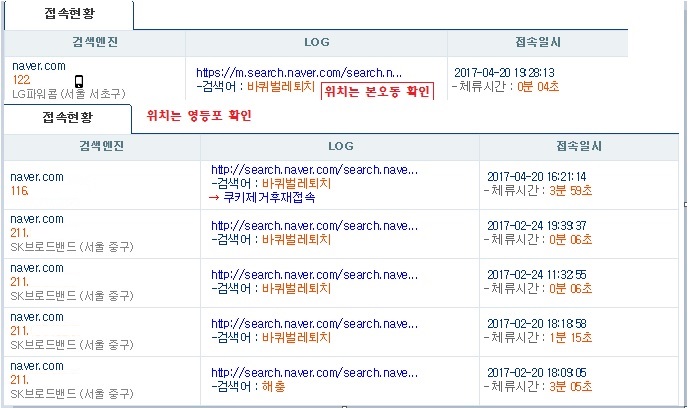Open the log URL dated 2017-02-20 18:18:58

[x=314, y=324]
